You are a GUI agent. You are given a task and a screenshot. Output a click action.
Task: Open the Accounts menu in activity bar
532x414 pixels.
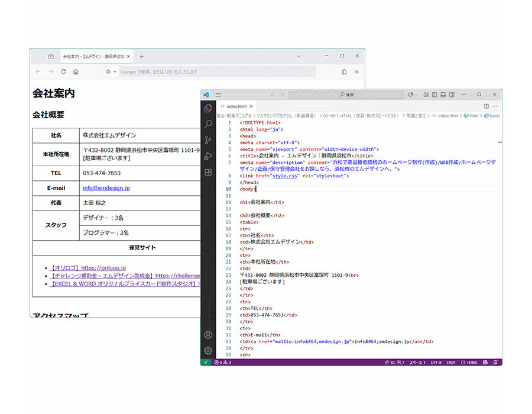pos(208,335)
